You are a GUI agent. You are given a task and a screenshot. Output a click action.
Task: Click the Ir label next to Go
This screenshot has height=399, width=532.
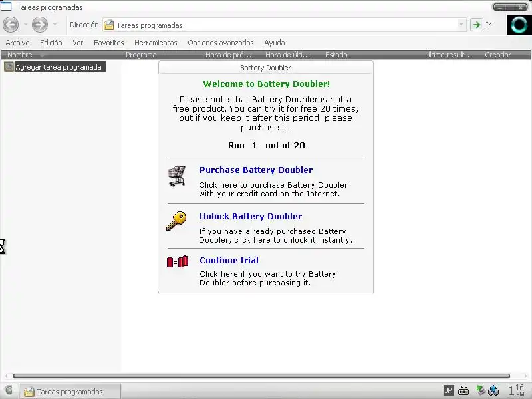pos(488,25)
